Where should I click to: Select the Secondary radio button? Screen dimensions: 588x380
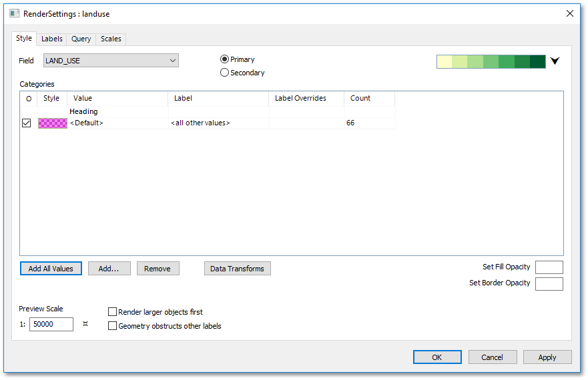point(224,72)
